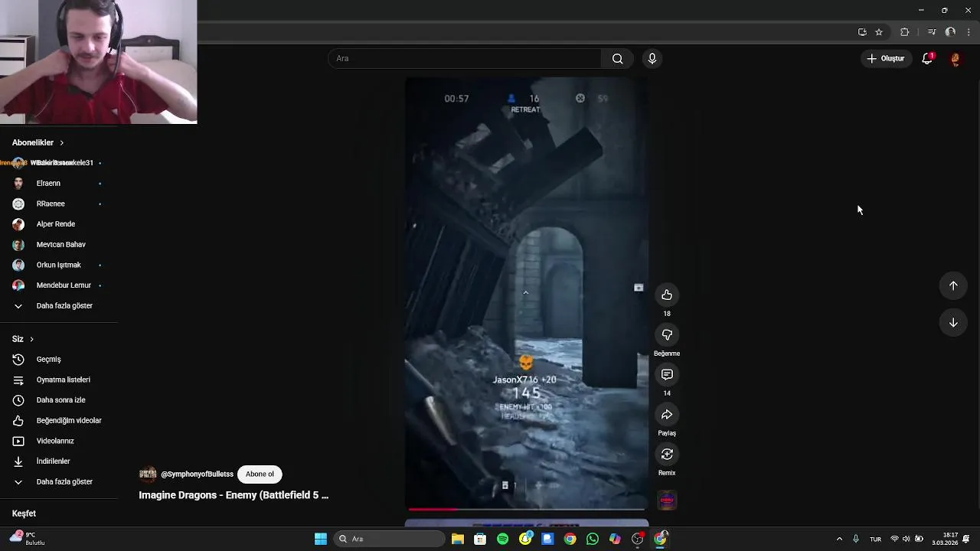
Task: Open the Imagine Dragons - Enemy title
Action: 234,495
